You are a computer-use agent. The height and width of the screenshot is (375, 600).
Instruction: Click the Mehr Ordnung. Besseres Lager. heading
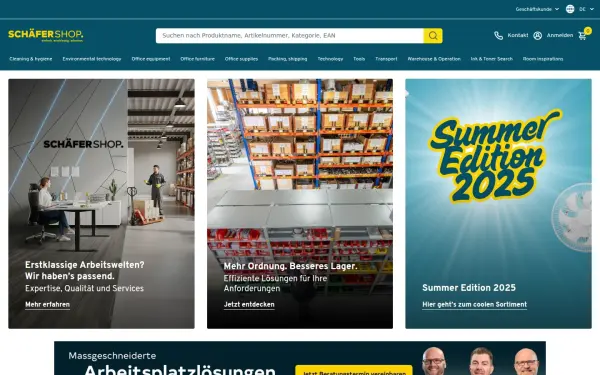click(x=290, y=266)
